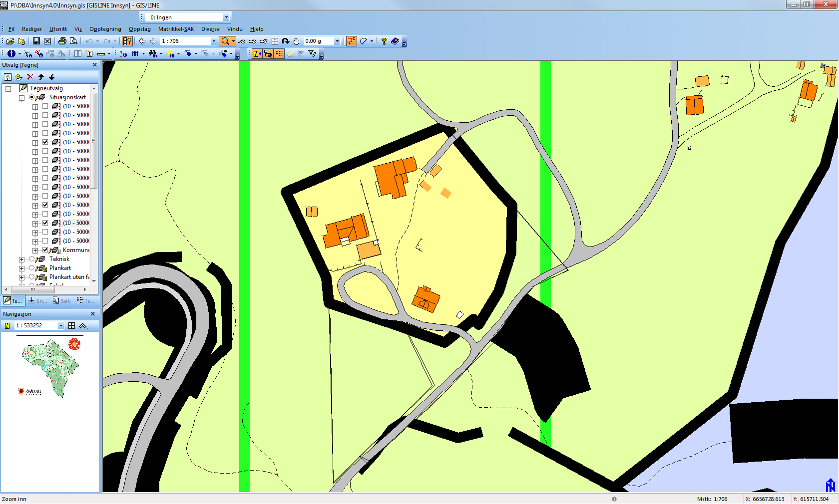The height and width of the screenshot is (504, 839).
Task: Switch to the Sn... tab
Action: [38, 301]
